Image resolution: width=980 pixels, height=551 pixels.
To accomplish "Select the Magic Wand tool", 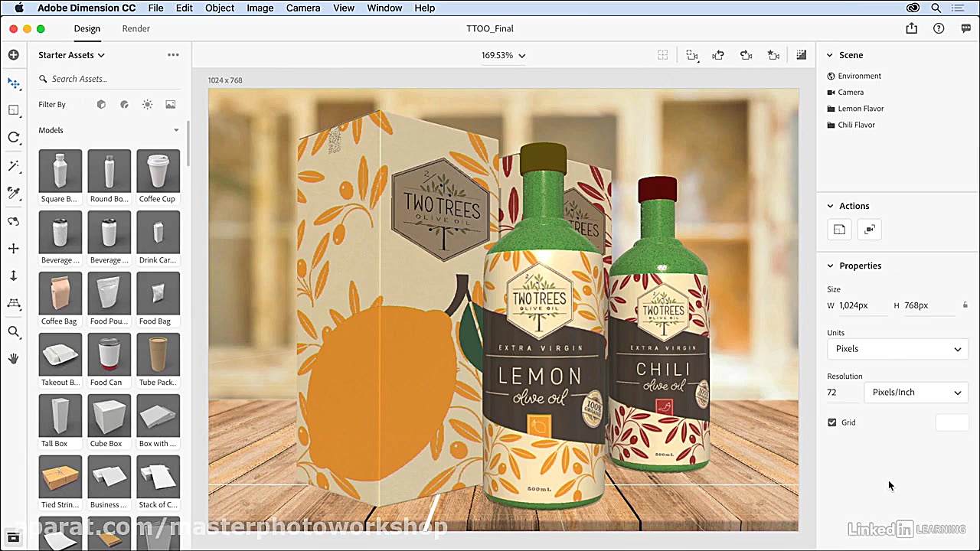I will pos(13,165).
